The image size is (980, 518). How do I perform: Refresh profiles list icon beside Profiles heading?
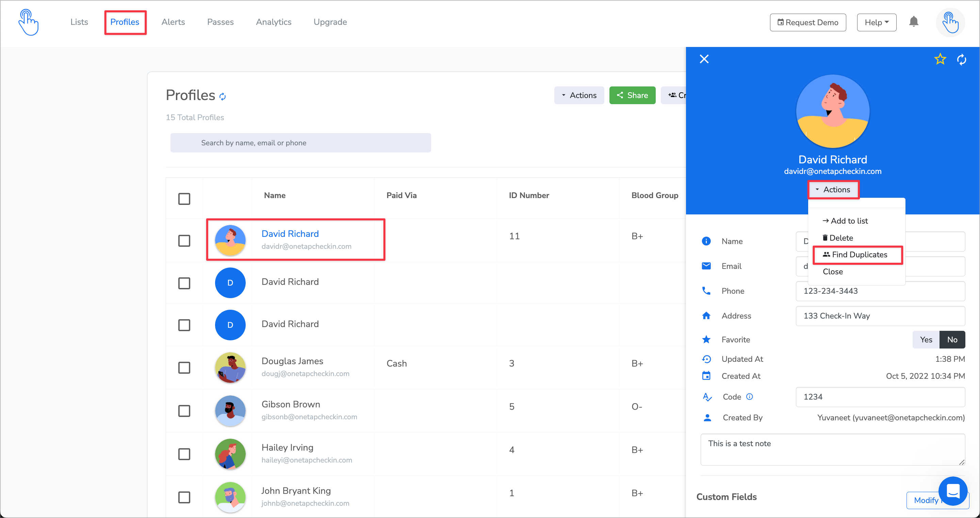point(223,97)
